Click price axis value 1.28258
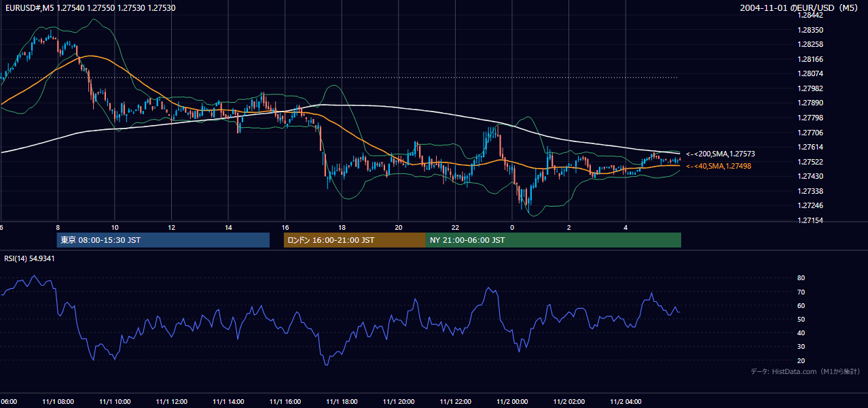The image size is (868, 408). pyautogui.click(x=811, y=44)
